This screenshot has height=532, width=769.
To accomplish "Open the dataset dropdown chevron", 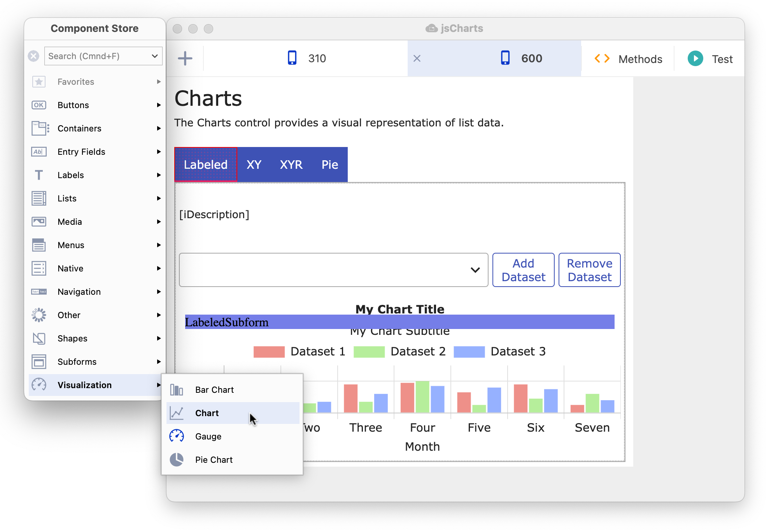I will point(475,270).
